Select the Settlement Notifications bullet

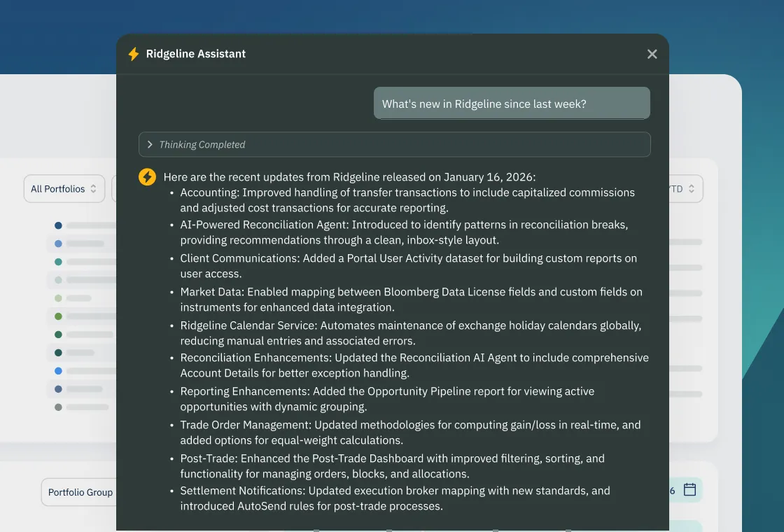(x=395, y=498)
